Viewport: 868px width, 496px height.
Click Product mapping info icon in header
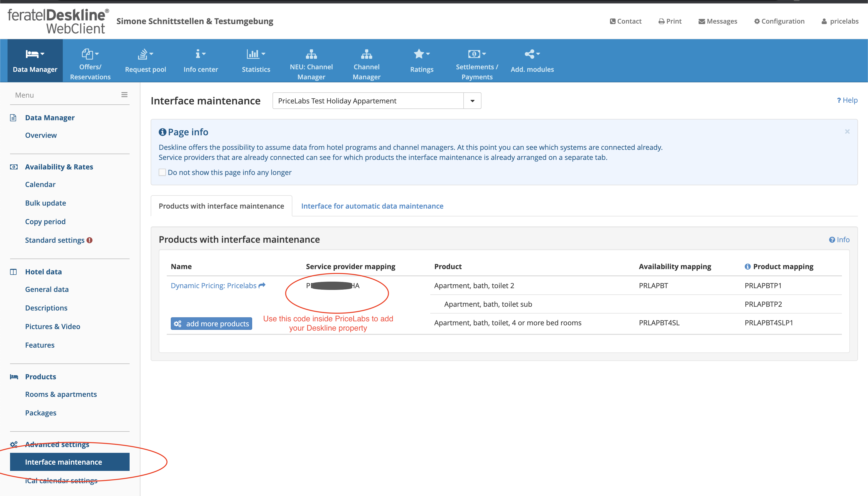pos(748,266)
